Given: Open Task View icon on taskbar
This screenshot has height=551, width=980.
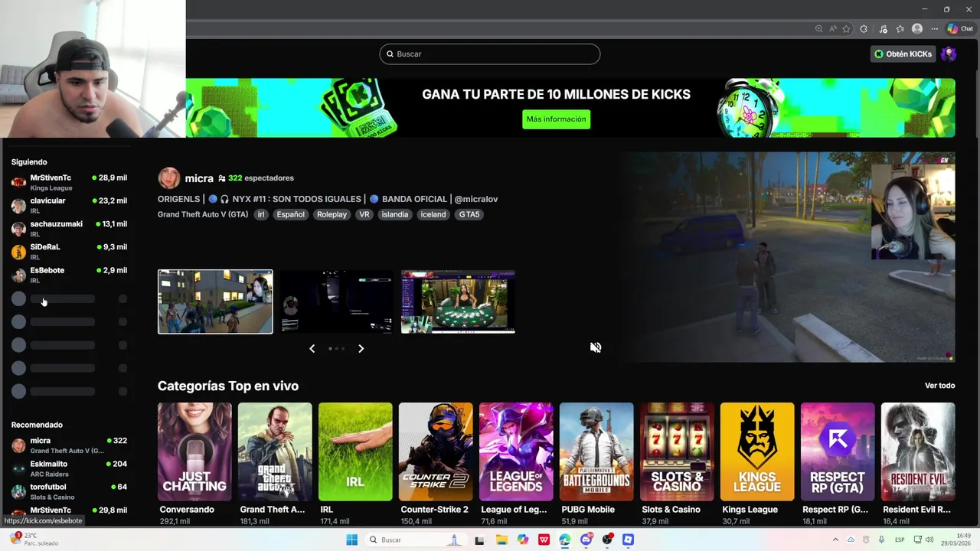Looking at the screenshot, I should point(479,540).
